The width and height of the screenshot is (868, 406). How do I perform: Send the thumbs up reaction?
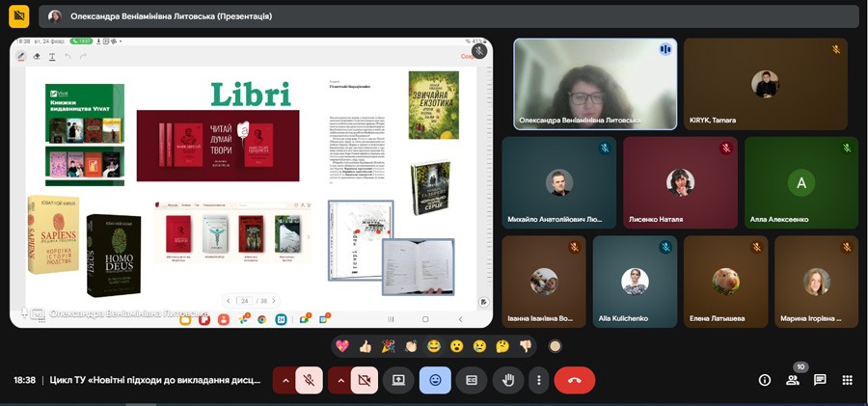point(365,346)
